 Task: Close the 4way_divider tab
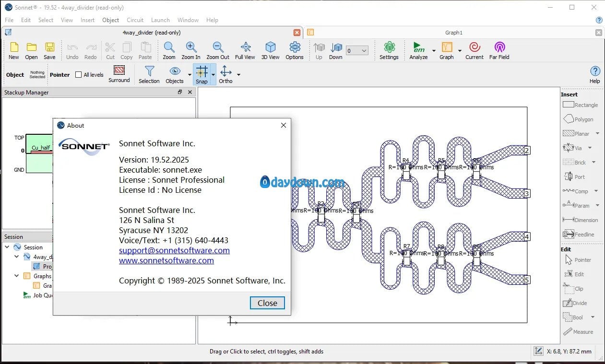pyautogui.click(x=297, y=33)
